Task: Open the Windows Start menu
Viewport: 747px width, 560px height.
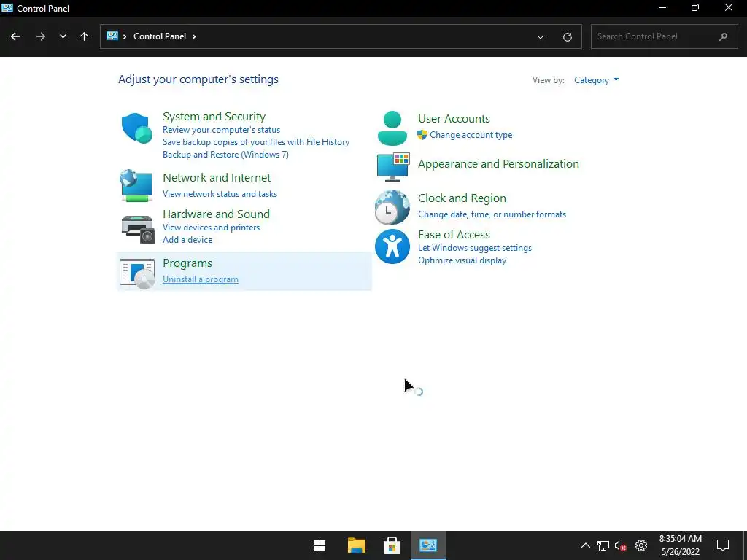Action: [320, 545]
